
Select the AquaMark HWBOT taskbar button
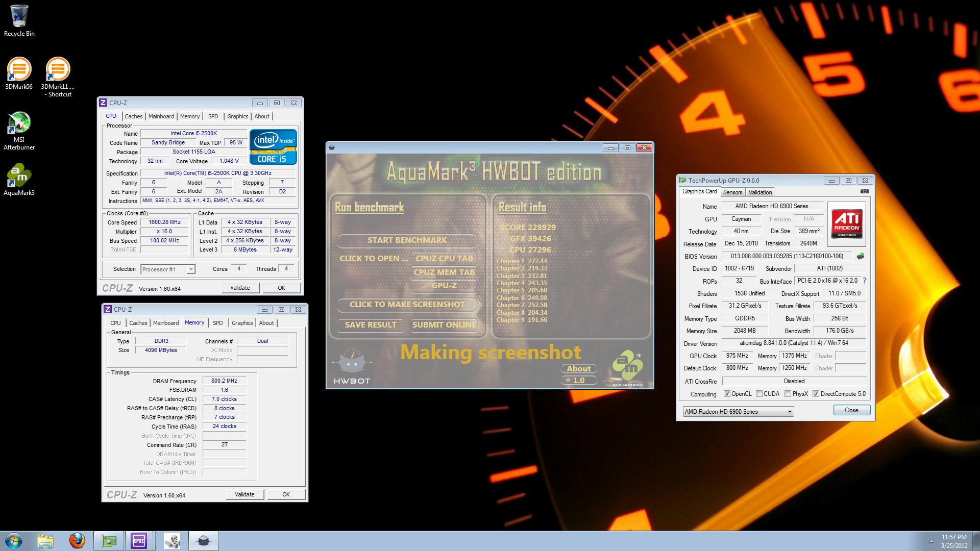203,541
